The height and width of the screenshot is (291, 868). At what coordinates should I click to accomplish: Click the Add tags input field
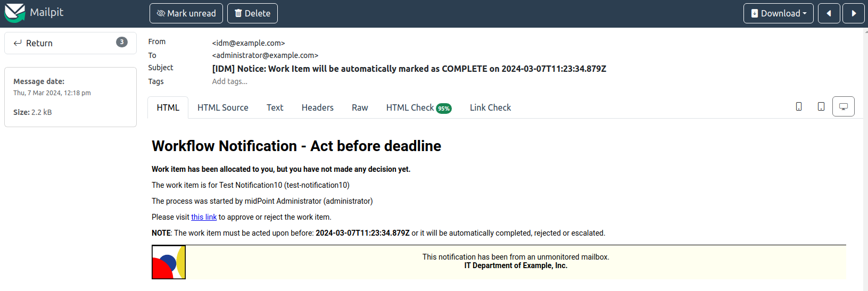(230, 81)
